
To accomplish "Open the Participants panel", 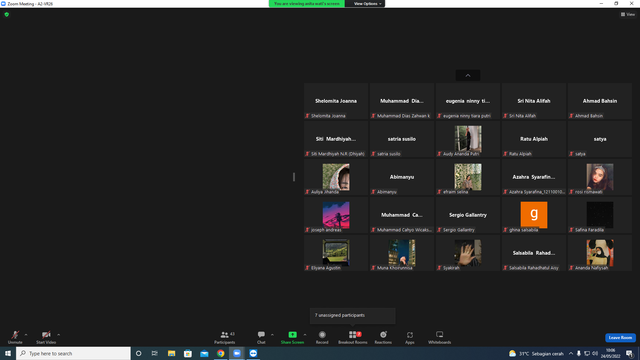I will pyautogui.click(x=224, y=337).
